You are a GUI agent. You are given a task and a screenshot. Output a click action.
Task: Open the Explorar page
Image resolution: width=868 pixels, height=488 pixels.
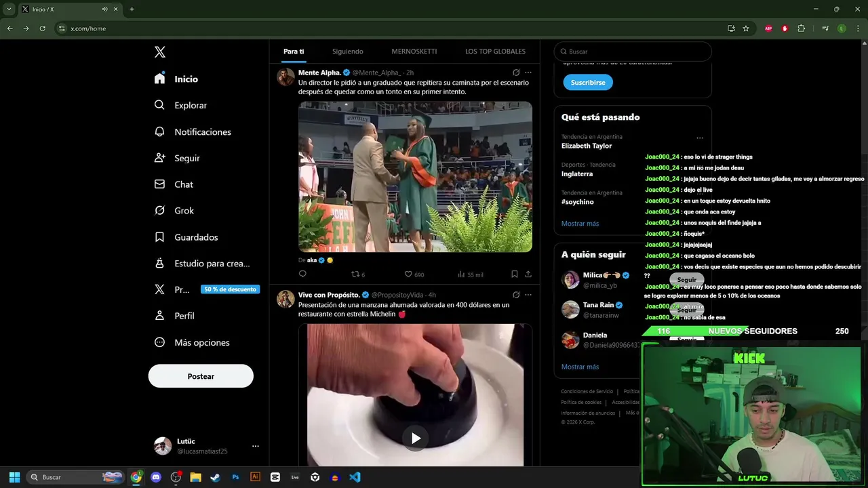click(x=180, y=105)
